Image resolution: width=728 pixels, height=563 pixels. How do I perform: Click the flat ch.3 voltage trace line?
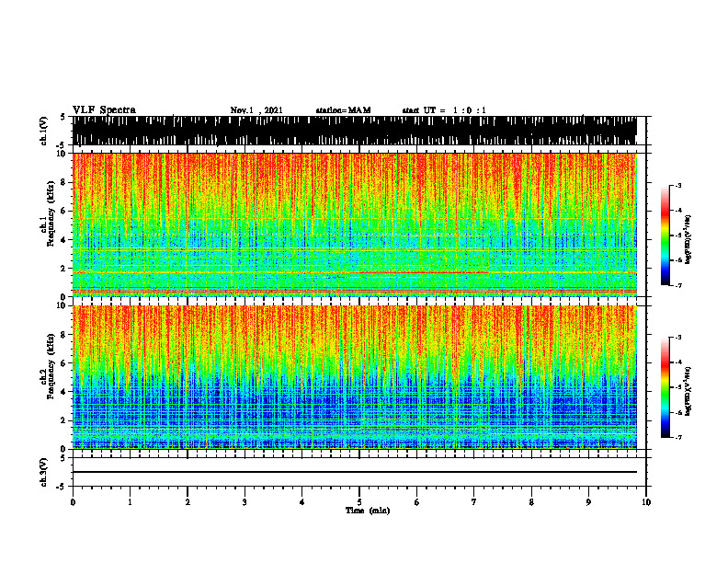point(355,472)
